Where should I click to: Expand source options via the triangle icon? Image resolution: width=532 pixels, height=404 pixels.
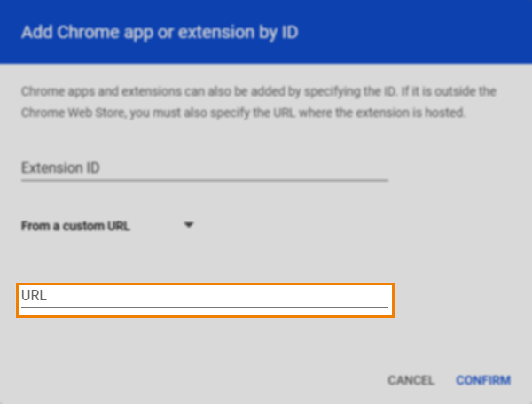tap(189, 225)
